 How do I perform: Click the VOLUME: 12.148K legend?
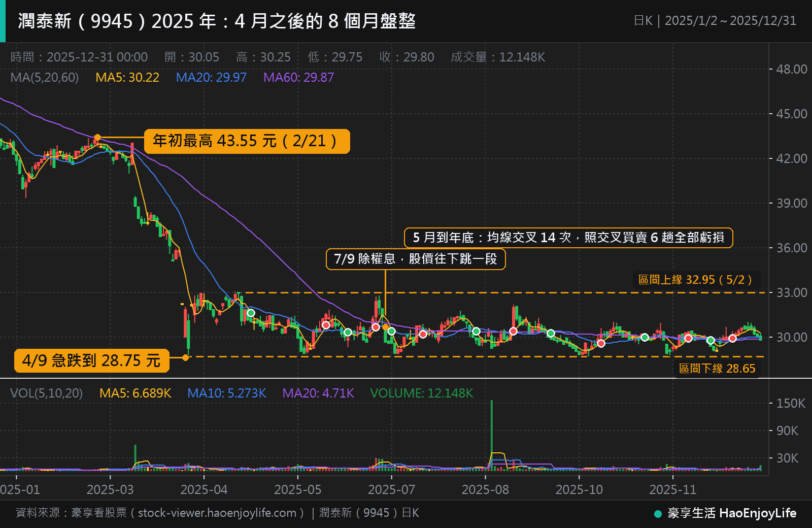click(421, 393)
